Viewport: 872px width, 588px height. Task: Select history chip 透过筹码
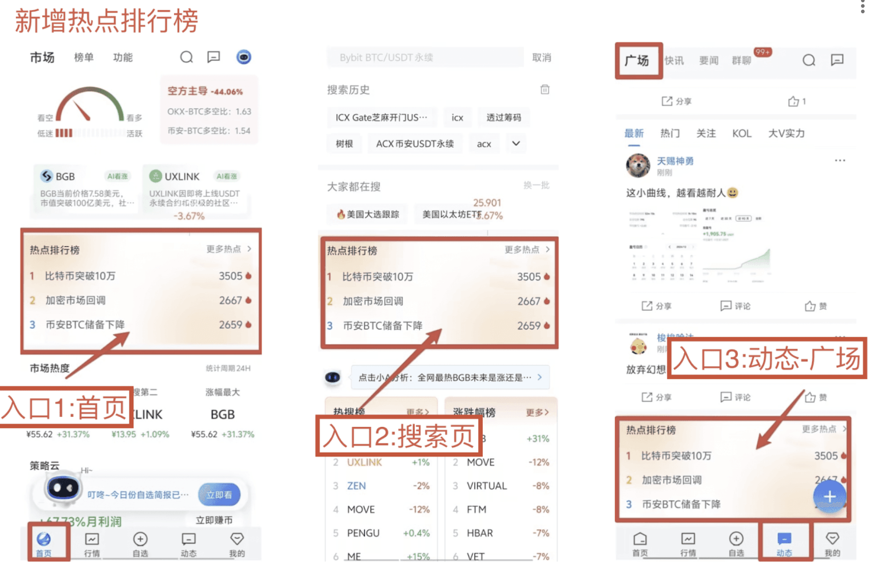coord(503,117)
